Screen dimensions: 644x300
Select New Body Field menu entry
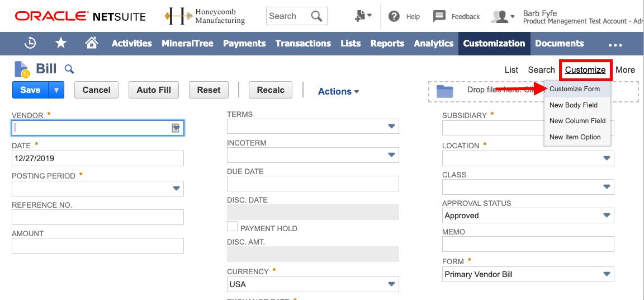[x=577, y=105]
